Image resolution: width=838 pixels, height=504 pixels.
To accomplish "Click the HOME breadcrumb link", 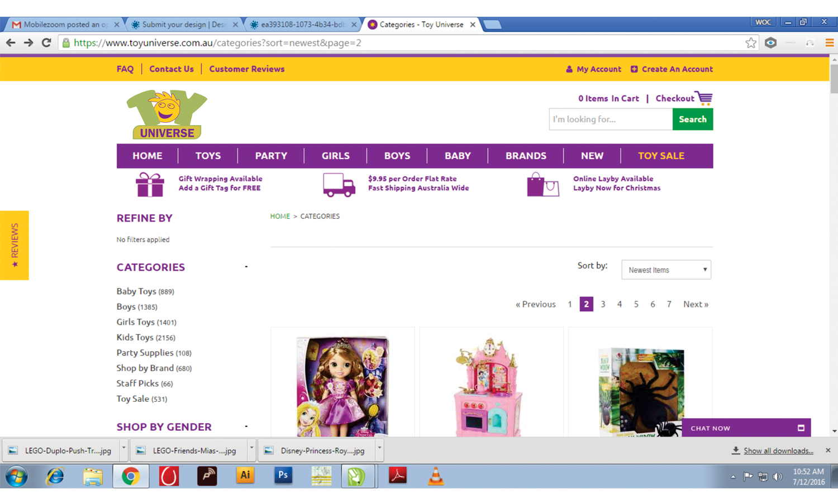I will click(x=280, y=217).
